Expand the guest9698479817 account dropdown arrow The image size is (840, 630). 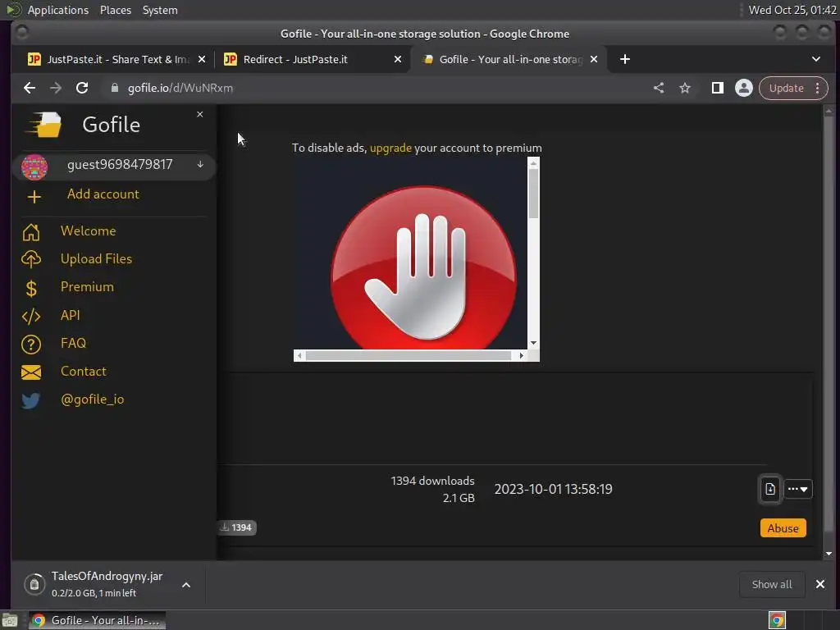pos(200,164)
